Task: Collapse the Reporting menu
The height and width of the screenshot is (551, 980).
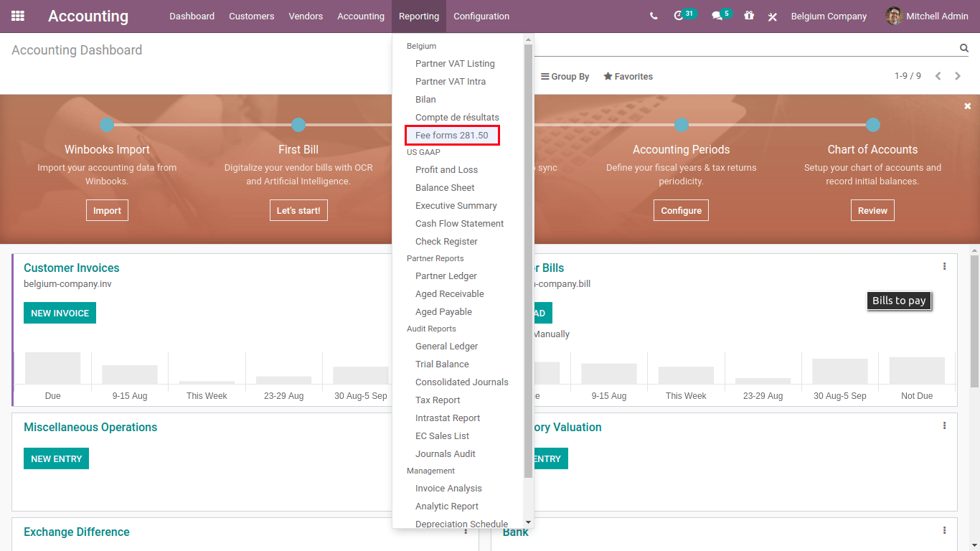Action: (x=419, y=16)
